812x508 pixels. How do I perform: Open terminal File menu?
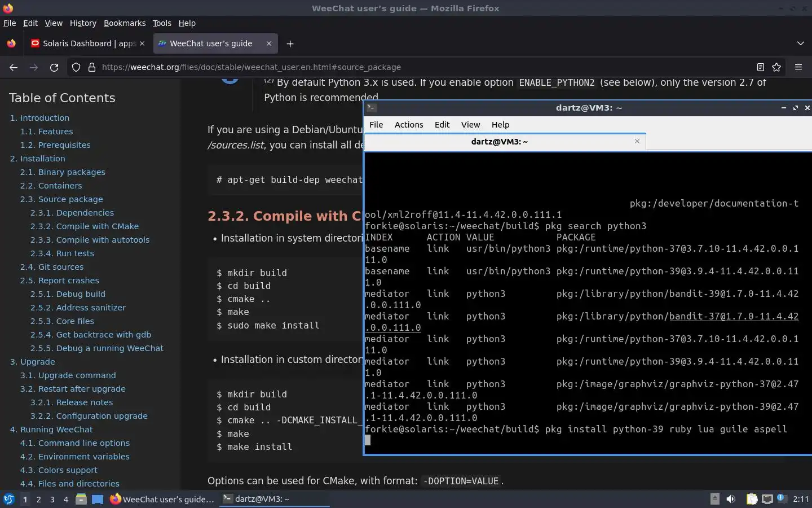376,125
